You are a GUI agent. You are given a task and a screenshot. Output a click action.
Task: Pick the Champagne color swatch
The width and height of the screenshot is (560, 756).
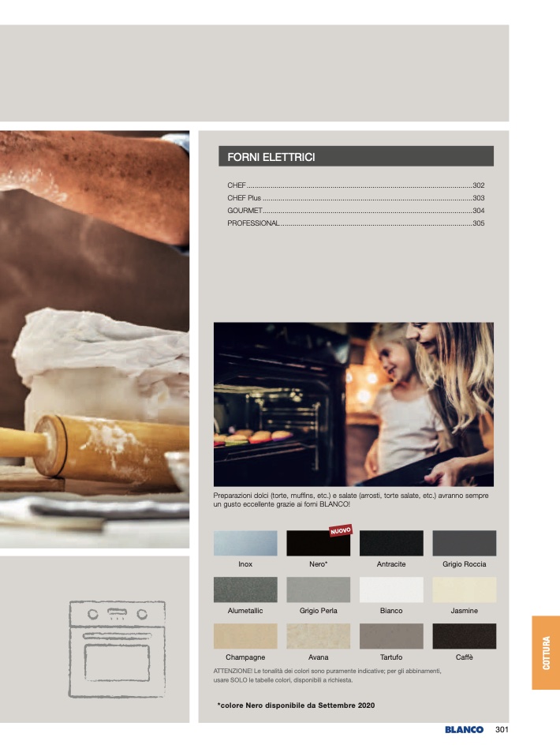click(x=245, y=636)
